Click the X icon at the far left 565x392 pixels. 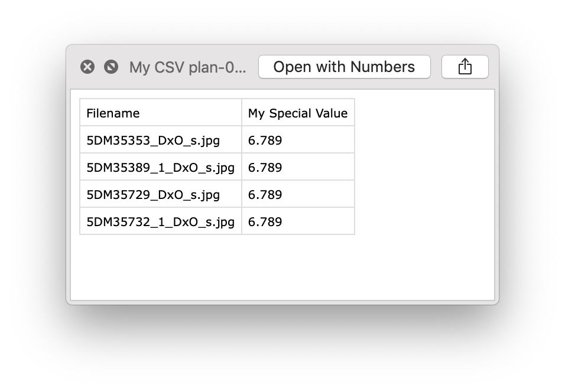tap(87, 66)
